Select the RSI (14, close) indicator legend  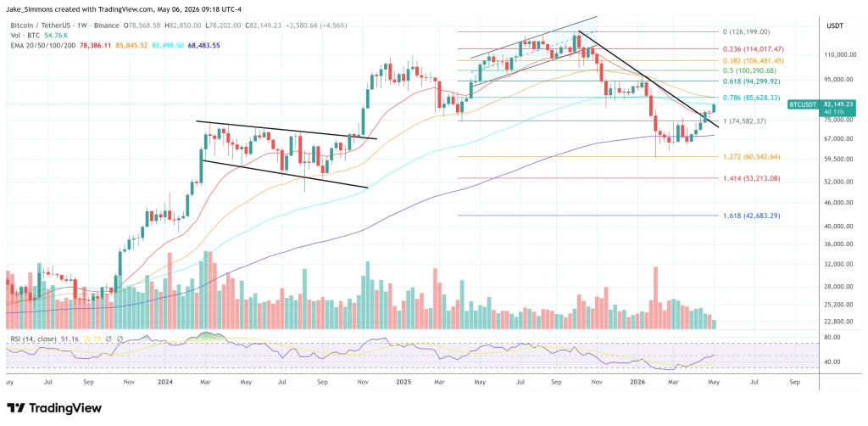(x=30, y=339)
